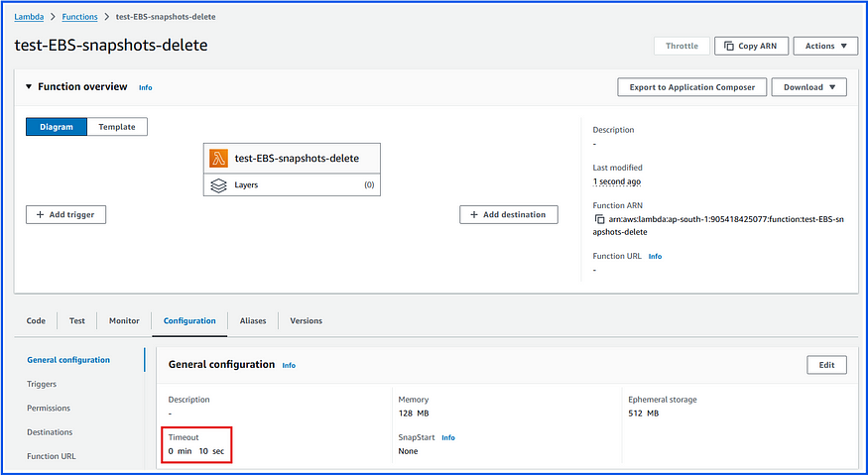This screenshot has width=868, height=475.
Task: Click the Layers row in the diagram
Action: pos(292,184)
